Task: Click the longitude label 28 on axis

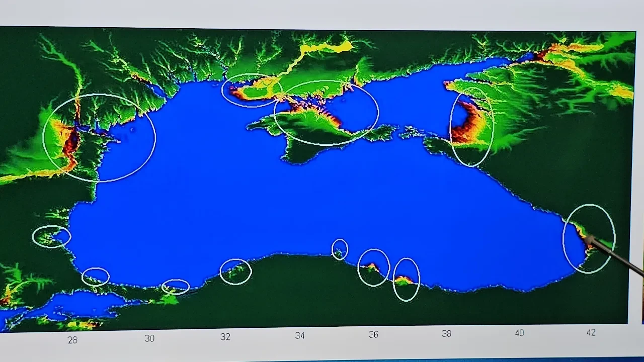Action: pyautogui.click(x=72, y=340)
